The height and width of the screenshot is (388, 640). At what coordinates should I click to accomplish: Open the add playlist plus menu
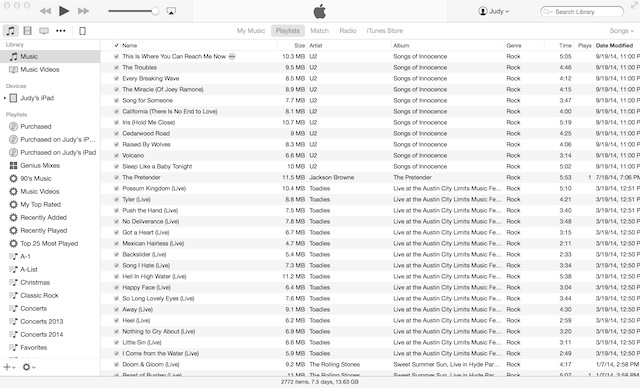point(9,367)
